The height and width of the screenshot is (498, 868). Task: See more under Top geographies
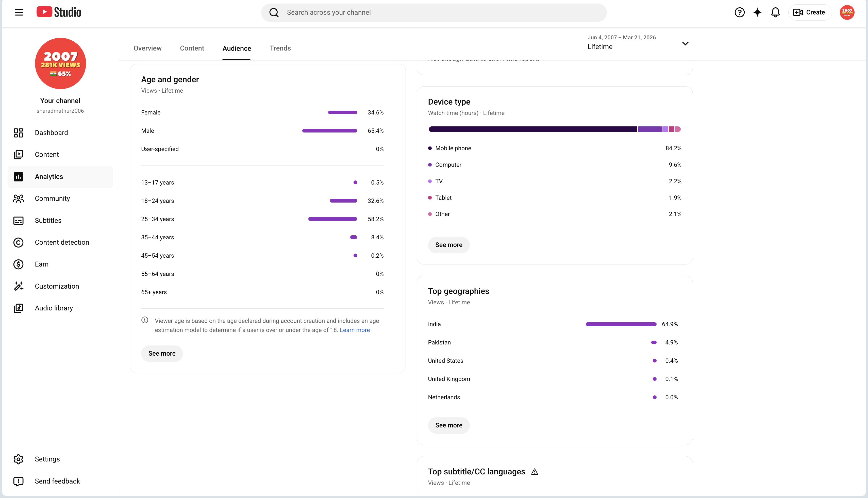[449, 425]
